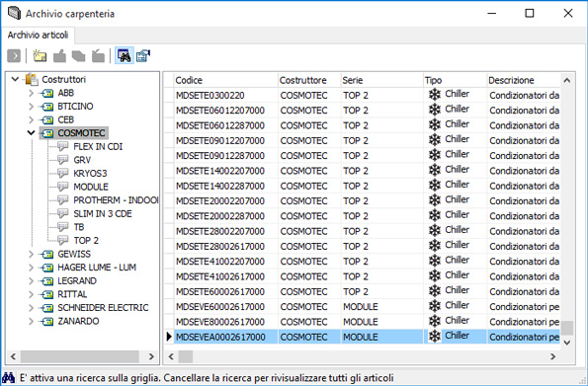
Task: Click the TOP 2 series icon in tree
Action: 62,240
